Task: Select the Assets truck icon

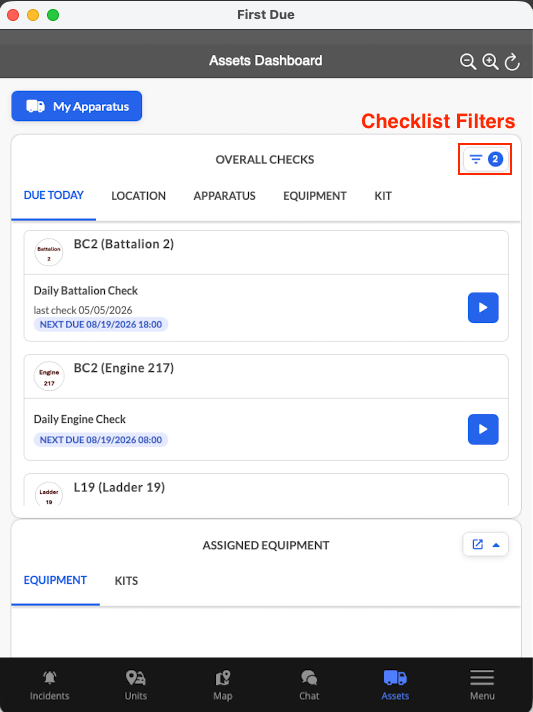Action: pos(395,677)
